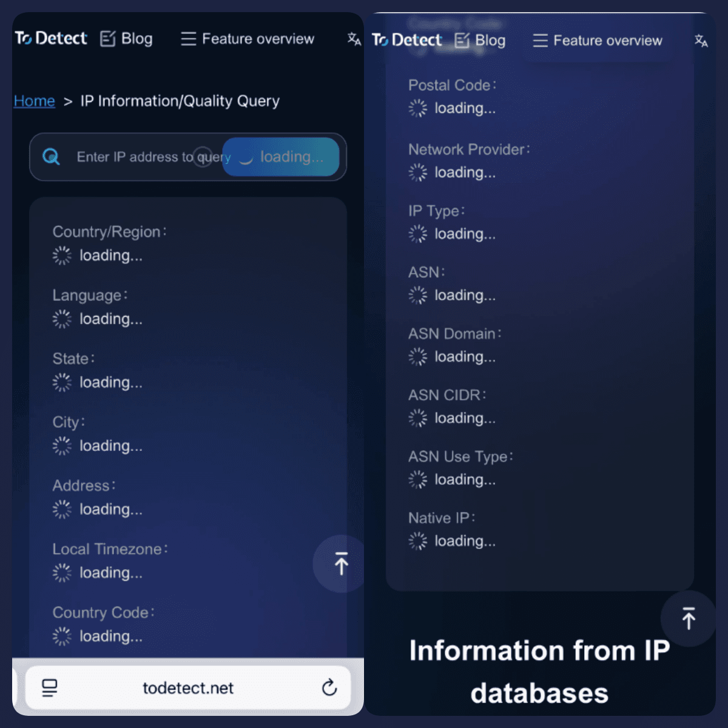Tap scroll-to-top arrow in right panel
728x728 pixels.
[x=689, y=618]
